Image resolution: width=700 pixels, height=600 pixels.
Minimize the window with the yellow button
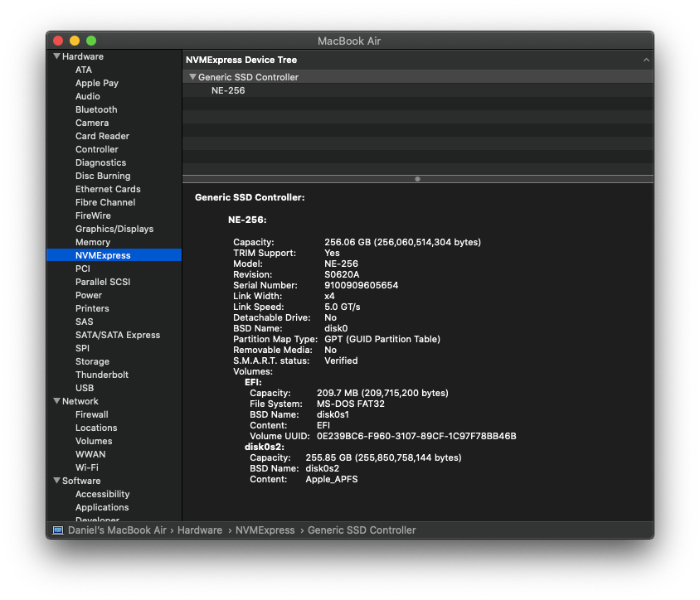pos(75,41)
